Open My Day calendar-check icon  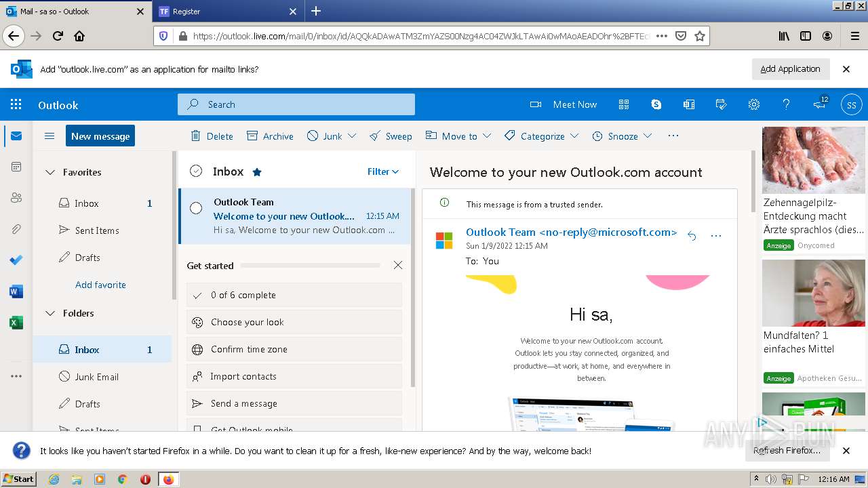point(722,104)
